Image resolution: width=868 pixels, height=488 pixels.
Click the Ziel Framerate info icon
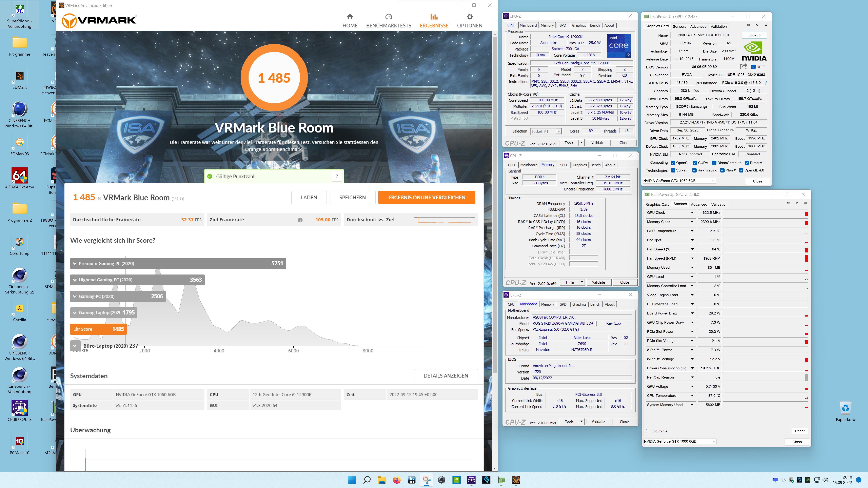(300, 220)
